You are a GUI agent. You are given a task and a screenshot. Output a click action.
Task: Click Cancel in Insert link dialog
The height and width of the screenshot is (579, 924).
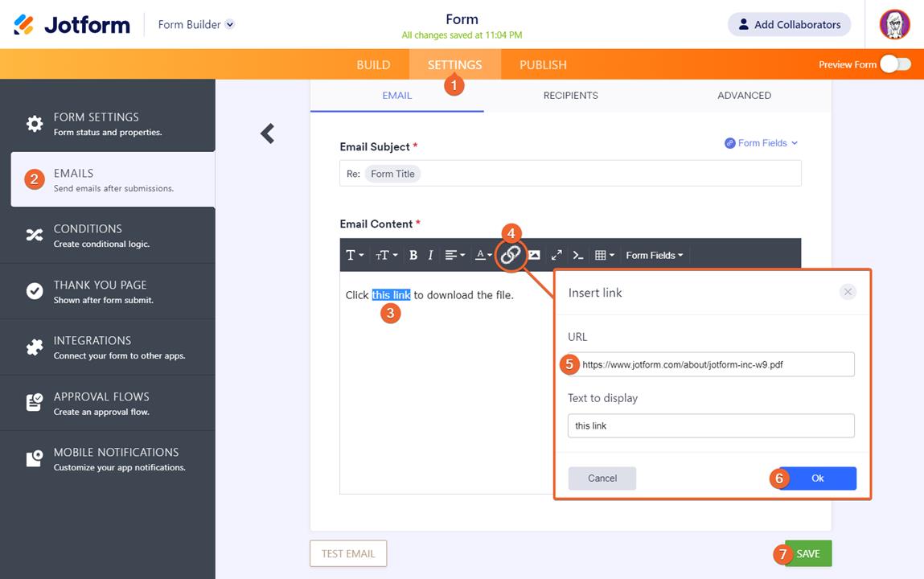pyautogui.click(x=602, y=478)
